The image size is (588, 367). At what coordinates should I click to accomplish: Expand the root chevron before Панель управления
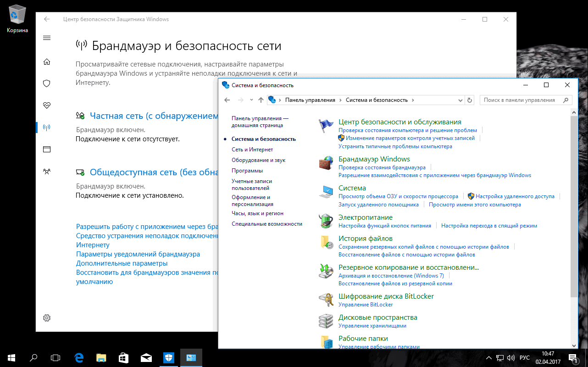point(280,100)
